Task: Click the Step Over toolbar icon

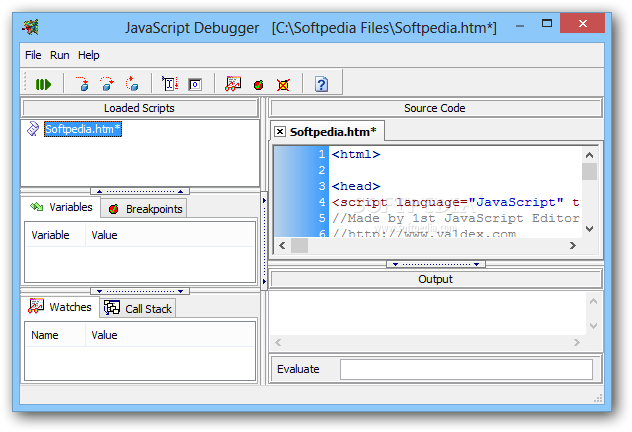Action: 107,84
